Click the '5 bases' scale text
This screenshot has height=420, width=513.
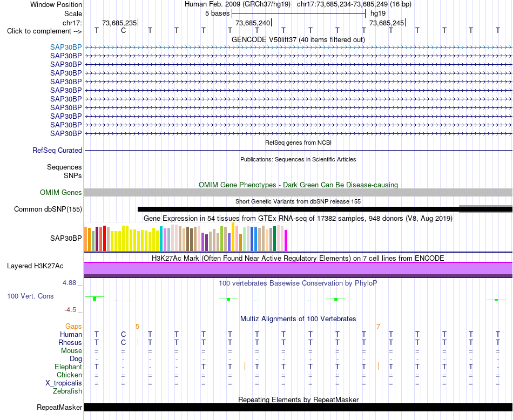click(x=217, y=13)
